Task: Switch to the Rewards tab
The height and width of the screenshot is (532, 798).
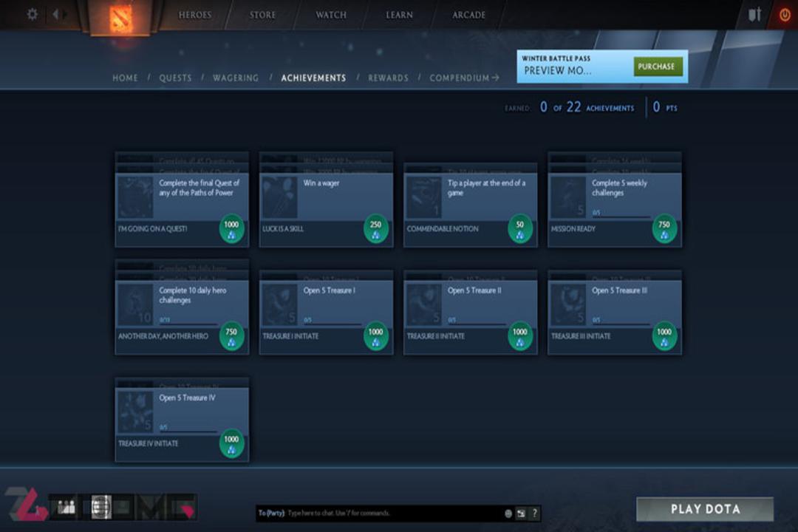Action: coord(389,78)
